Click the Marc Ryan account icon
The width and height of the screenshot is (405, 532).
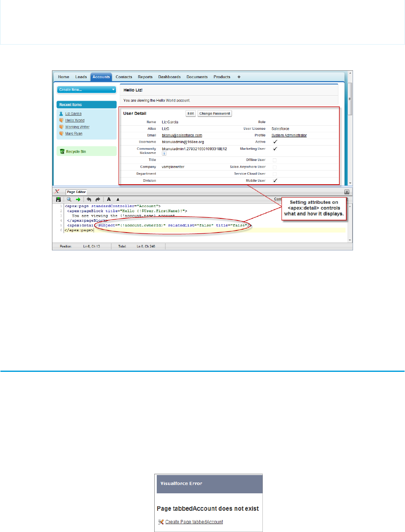pyautogui.click(x=62, y=134)
